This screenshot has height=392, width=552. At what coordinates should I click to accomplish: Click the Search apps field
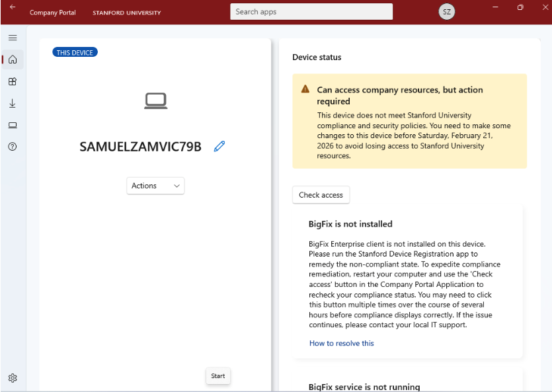coord(311,11)
